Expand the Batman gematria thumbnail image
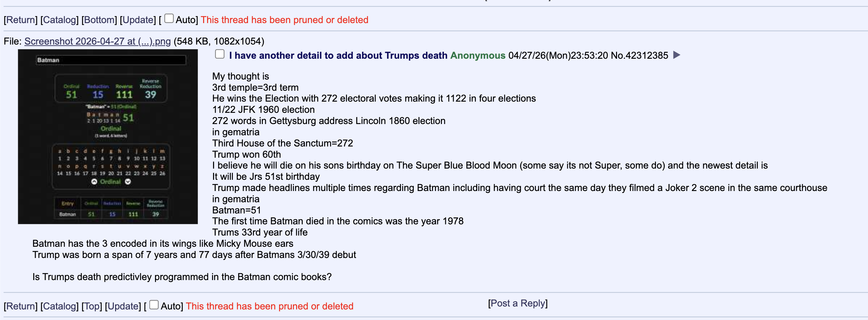This screenshot has height=320, width=868. [108, 137]
